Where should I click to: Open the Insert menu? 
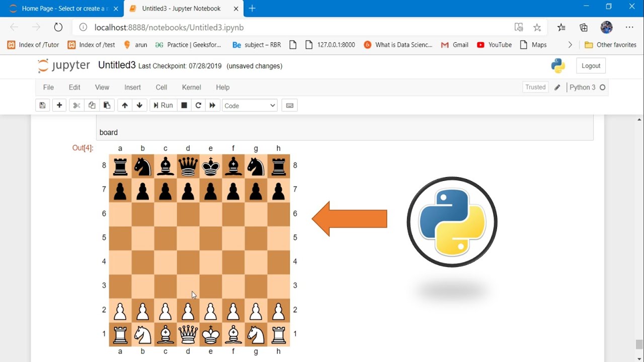[x=133, y=87]
